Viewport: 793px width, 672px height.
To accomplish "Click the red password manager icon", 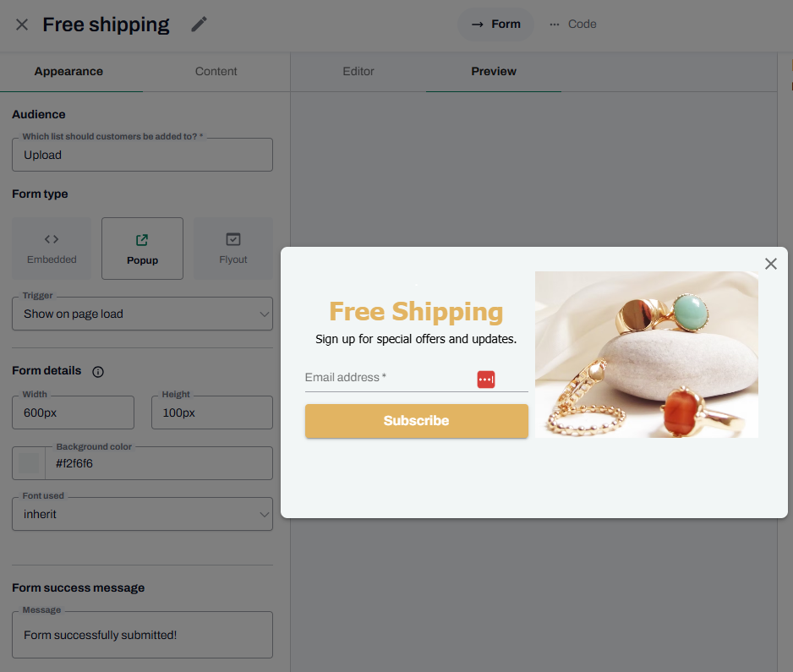I will (x=485, y=379).
